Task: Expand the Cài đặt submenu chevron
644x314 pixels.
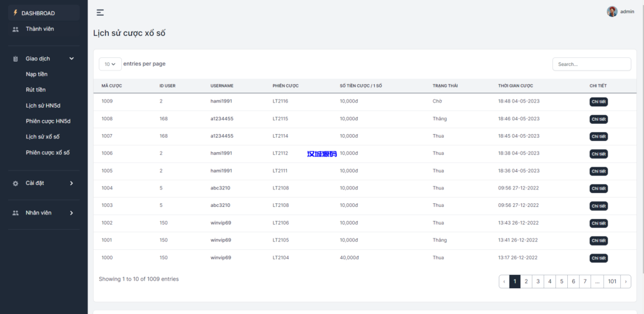Action: tap(71, 183)
